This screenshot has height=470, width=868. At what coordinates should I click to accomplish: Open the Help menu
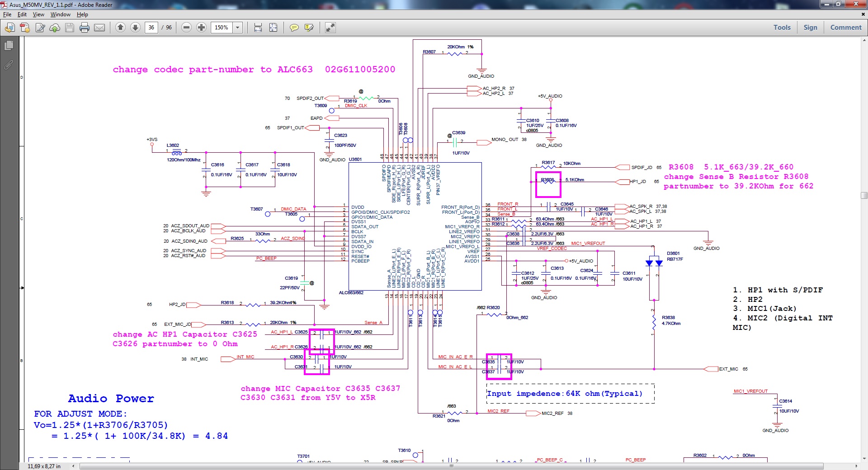(x=82, y=14)
